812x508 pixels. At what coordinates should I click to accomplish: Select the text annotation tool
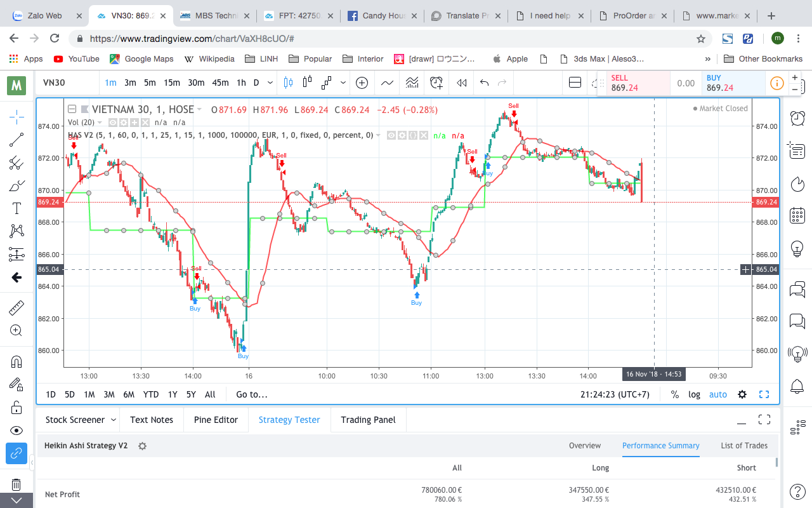click(16, 208)
